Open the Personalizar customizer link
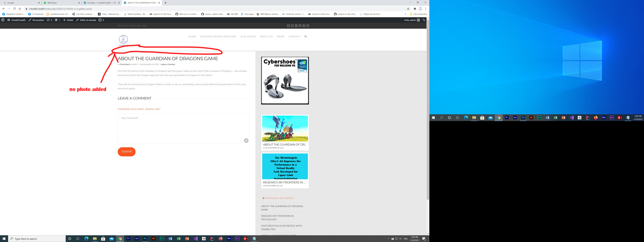Image resolution: width=644 pixels, height=242 pixels. pyautogui.click(x=36, y=20)
